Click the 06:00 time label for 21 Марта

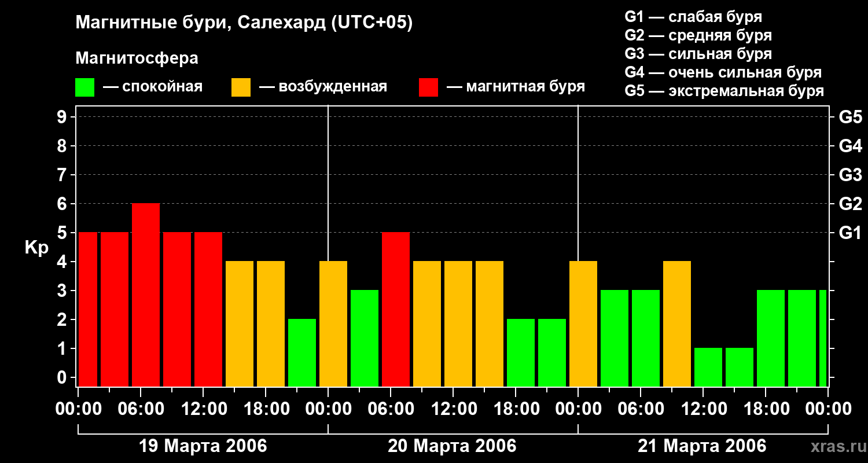(x=641, y=409)
